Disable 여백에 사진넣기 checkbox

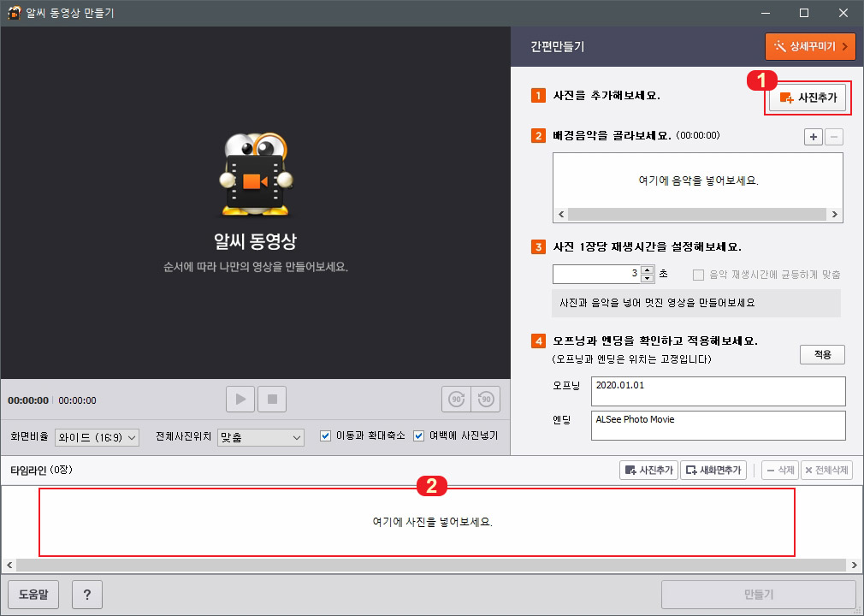click(418, 436)
